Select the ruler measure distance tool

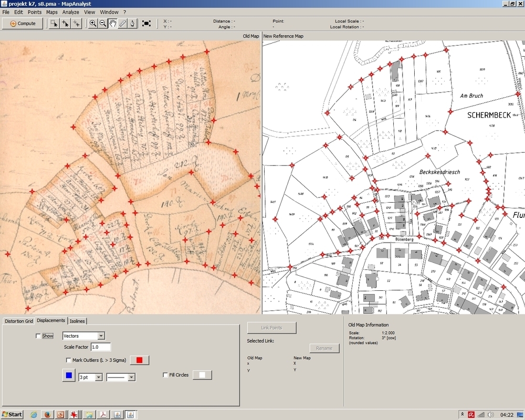tap(123, 24)
